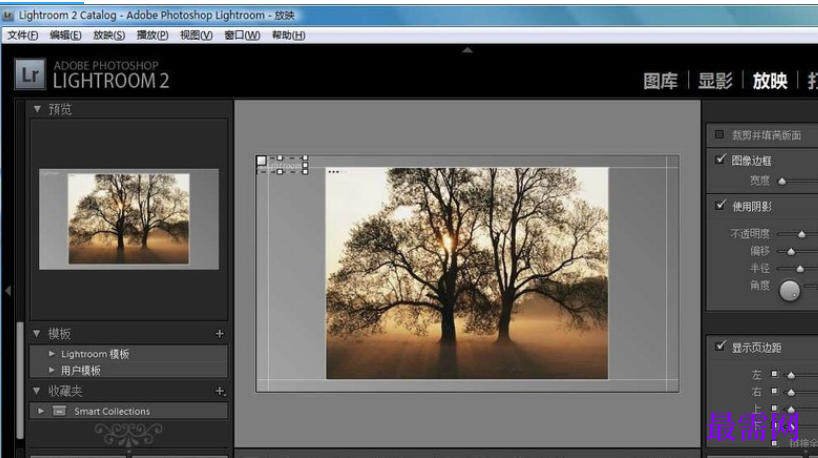Image resolution: width=818 pixels, height=458 pixels.
Task: Expand the 用户模板 folder
Action: [52, 370]
